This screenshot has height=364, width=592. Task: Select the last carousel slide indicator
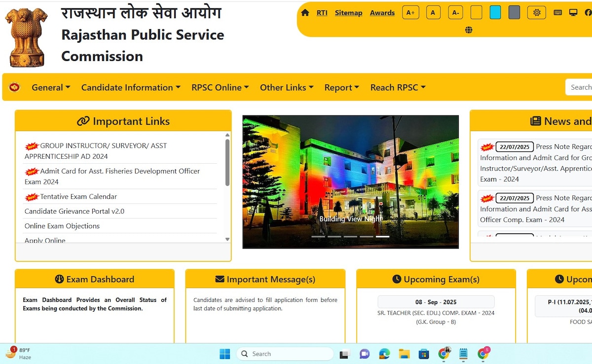[x=382, y=237]
